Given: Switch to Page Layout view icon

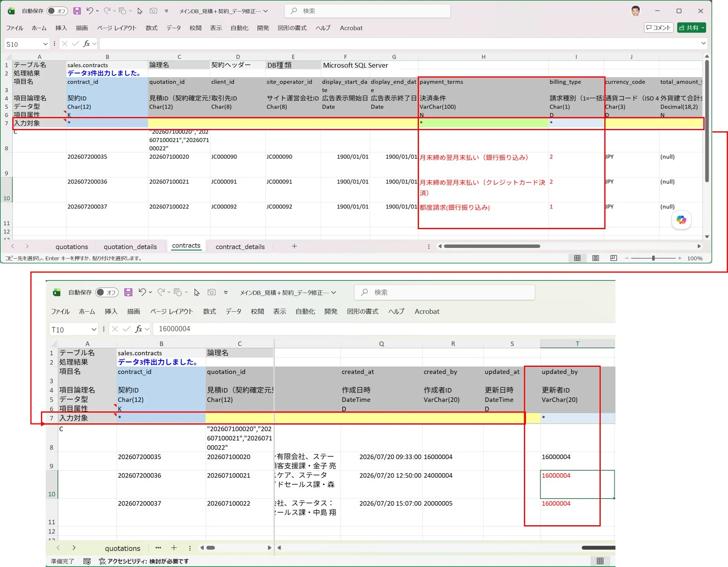Looking at the screenshot, I should pos(596,258).
